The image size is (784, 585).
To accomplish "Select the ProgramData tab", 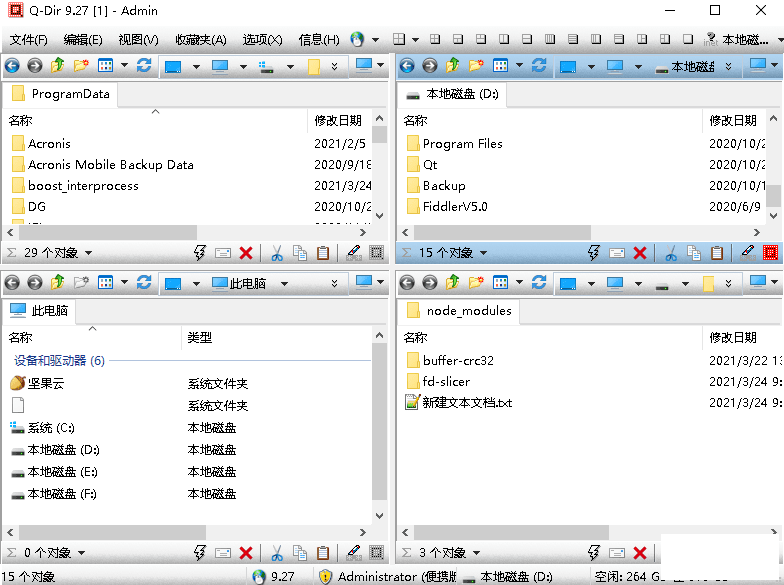I will tap(60, 94).
